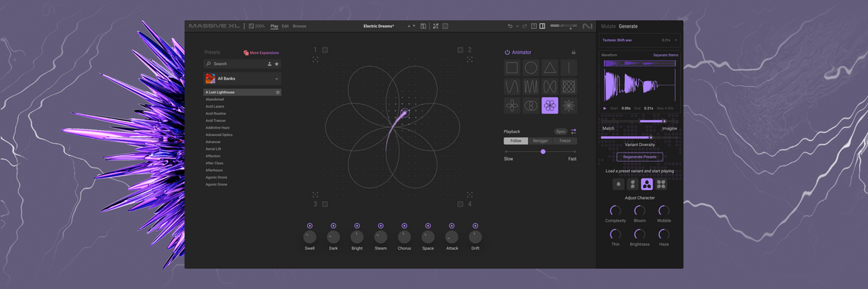Click the redo arrow in header

click(x=524, y=26)
